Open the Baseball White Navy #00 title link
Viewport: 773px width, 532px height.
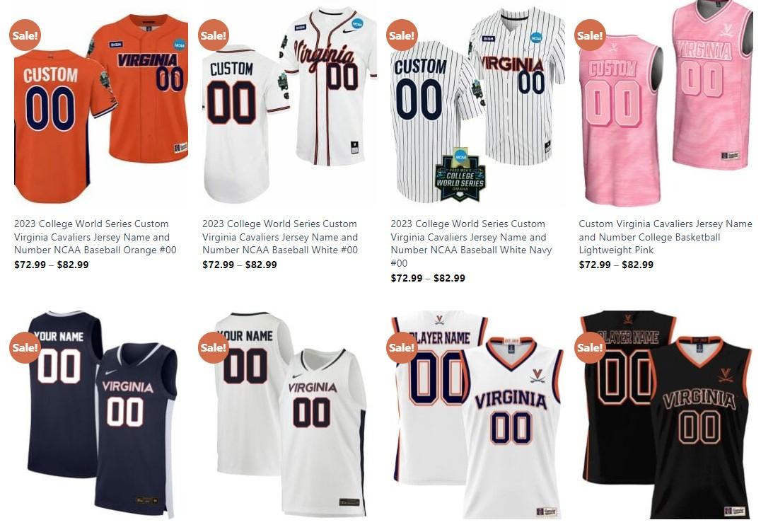[471, 243]
